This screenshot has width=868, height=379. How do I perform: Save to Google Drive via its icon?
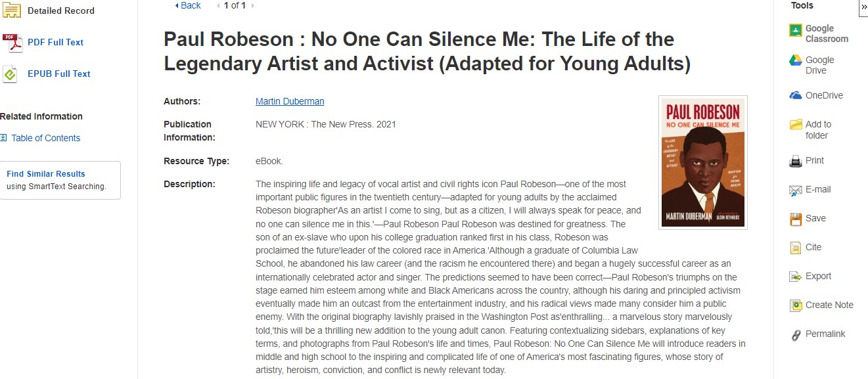click(x=795, y=61)
